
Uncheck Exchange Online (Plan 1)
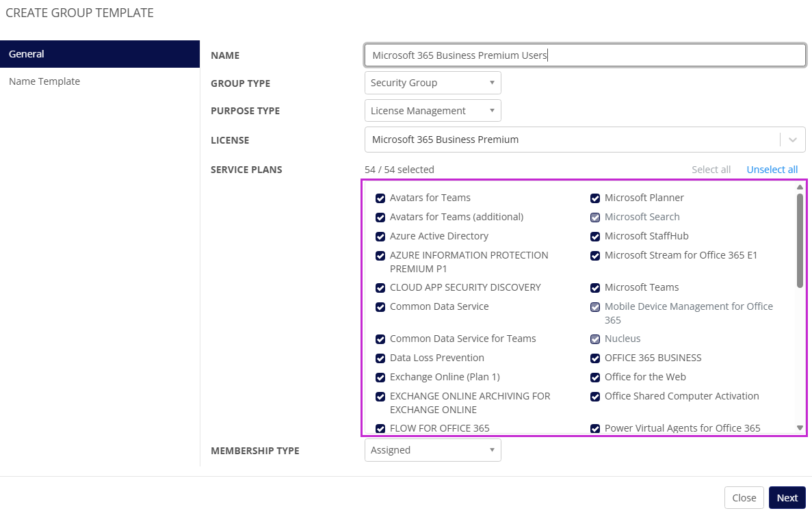380,378
